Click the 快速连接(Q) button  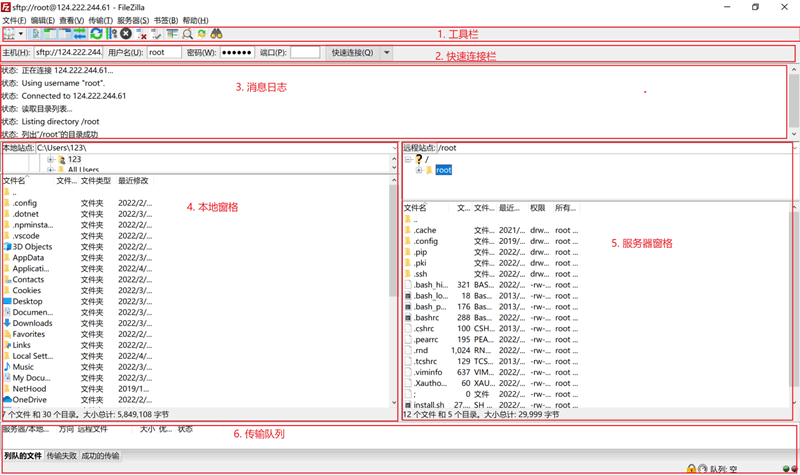tap(353, 52)
